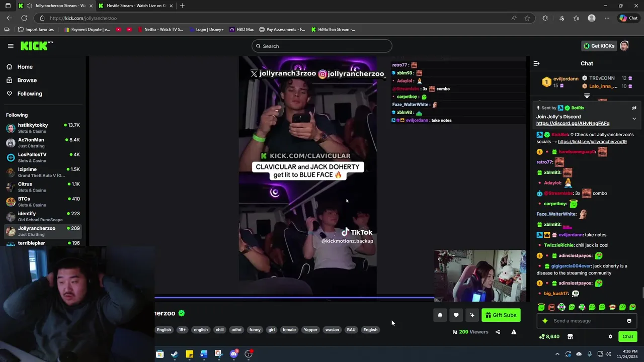Add page to favorites star icon
The image size is (644, 362).
[x=527, y=18]
